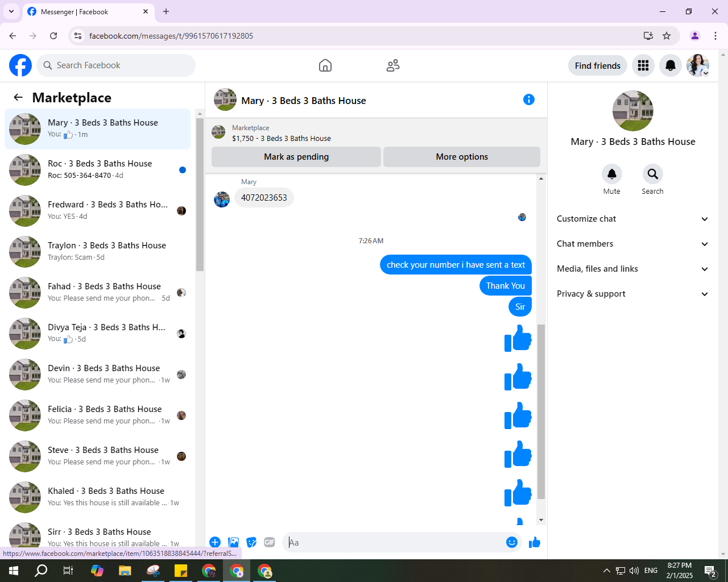Mute this chat with the bell icon
This screenshot has width=728, height=582.
612,174
